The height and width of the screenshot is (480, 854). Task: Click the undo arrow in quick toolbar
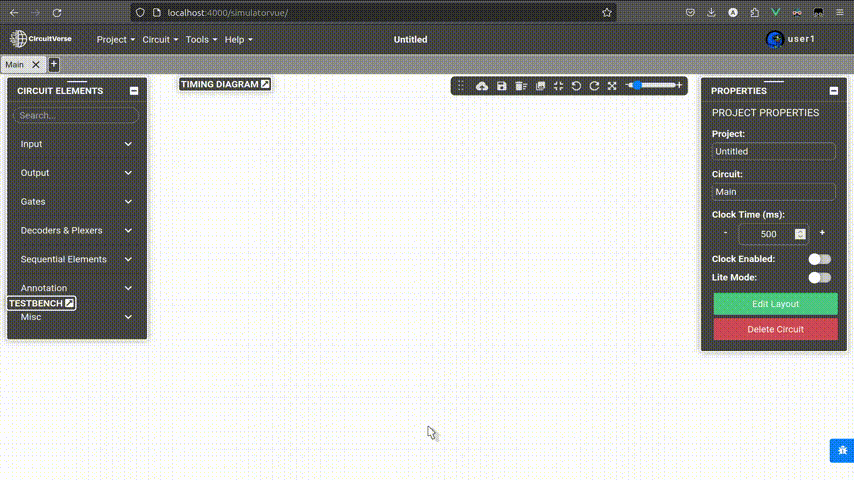(576, 86)
